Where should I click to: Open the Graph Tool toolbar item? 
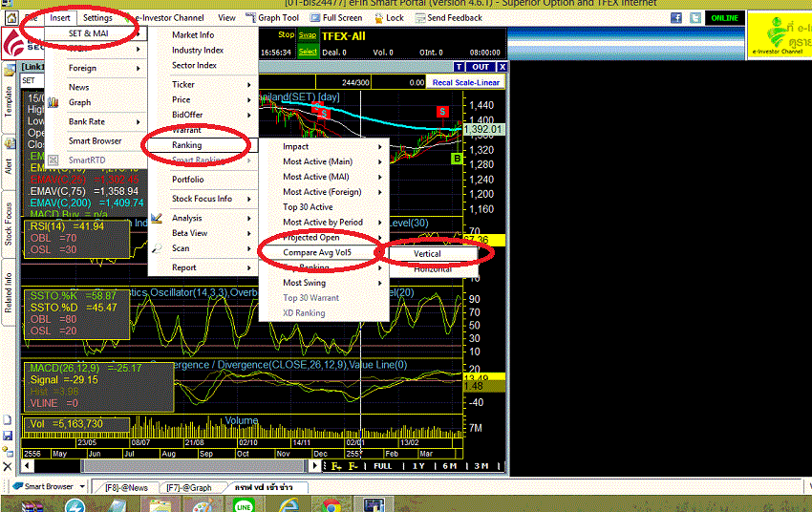[272, 17]
